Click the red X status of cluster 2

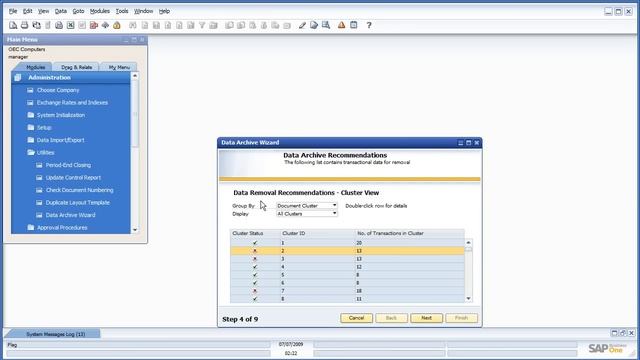[255, 251]
